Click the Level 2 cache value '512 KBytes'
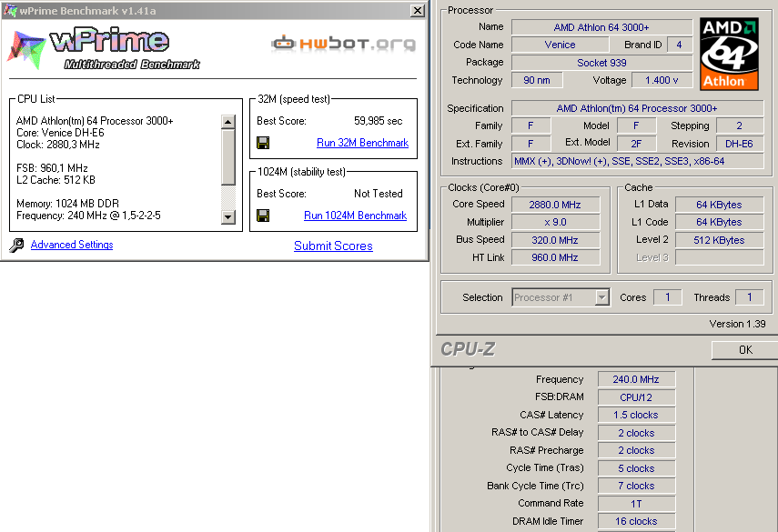 click(x=719, y=240)
